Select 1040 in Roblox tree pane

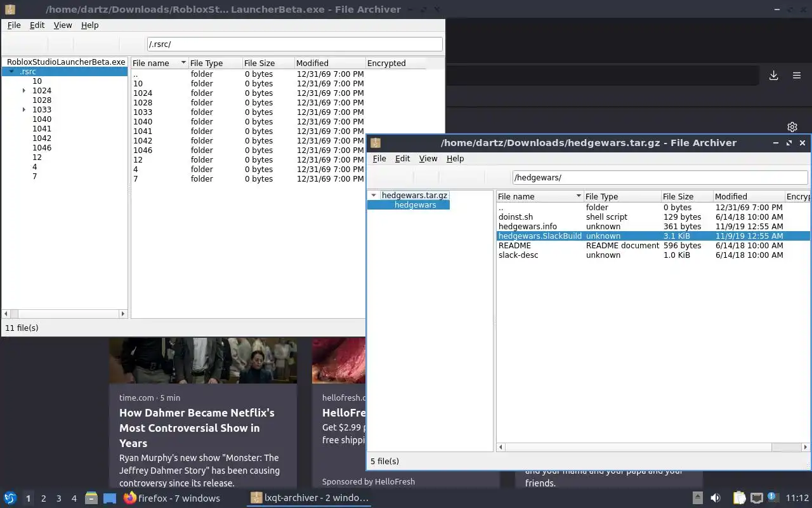42,119
